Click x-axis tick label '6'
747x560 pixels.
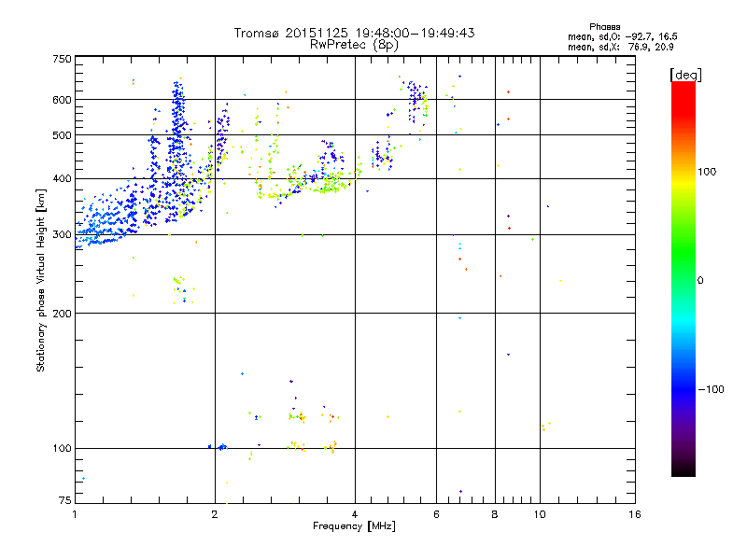coord(436,514)
